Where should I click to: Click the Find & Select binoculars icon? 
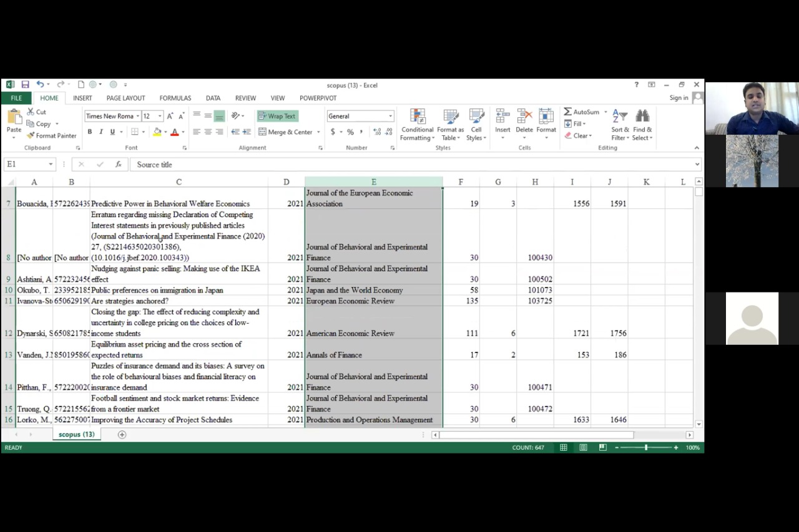[x=642, y=117]
